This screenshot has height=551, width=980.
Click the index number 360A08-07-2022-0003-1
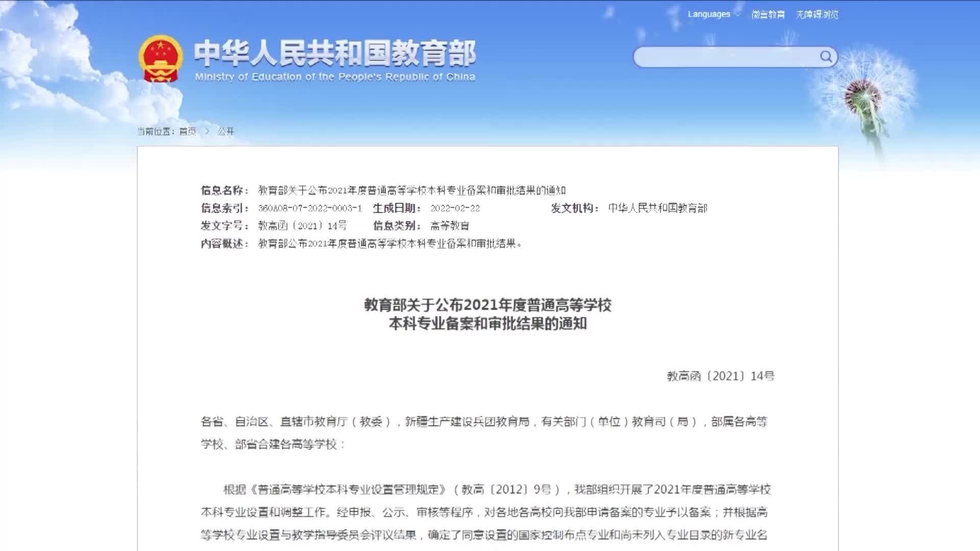(310, 208)
